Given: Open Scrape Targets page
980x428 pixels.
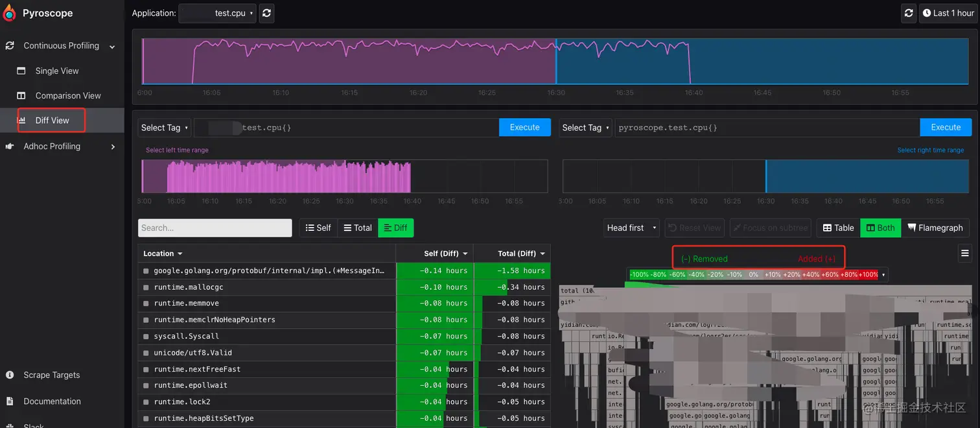Looking at the screenshot, I should (52, 375).
